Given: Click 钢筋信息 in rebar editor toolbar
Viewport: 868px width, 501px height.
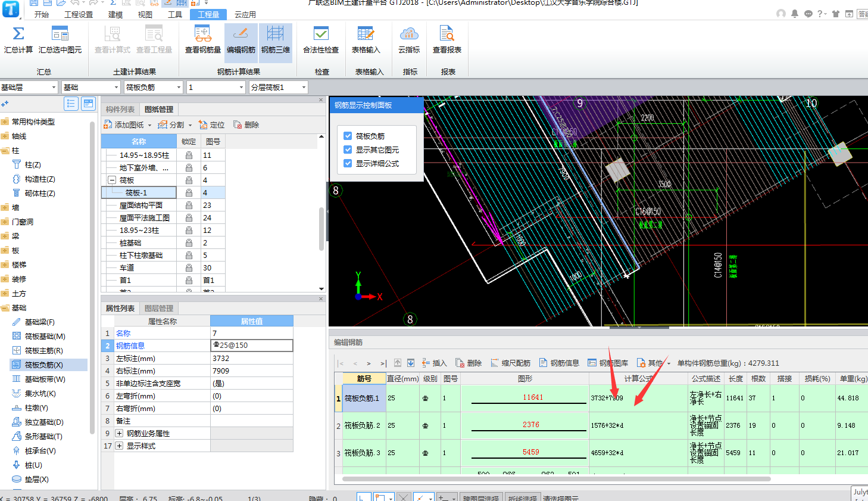Looking at the screenshot, I should point(559,363).
